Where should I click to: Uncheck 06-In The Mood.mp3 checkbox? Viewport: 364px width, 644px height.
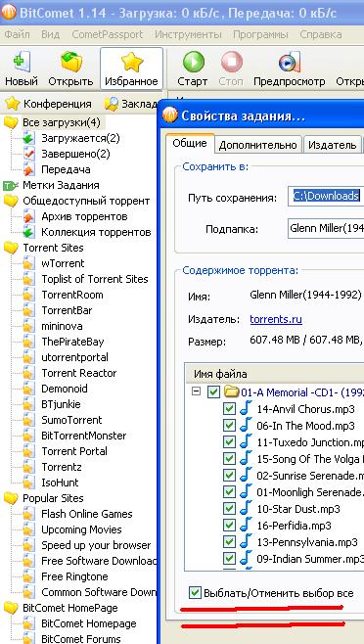(x=229, y=425)
